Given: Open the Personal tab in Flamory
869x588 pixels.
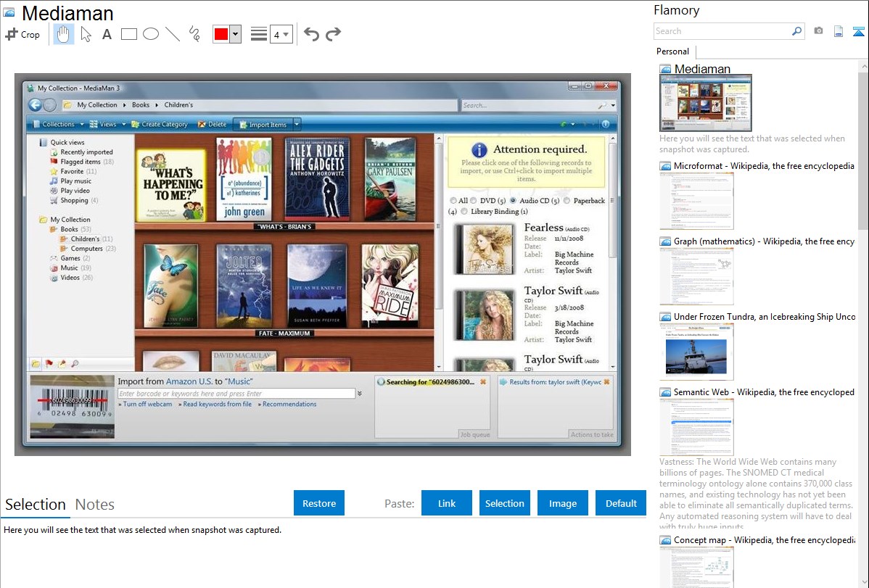Looking at the screenshot, I should pos(672,51).
